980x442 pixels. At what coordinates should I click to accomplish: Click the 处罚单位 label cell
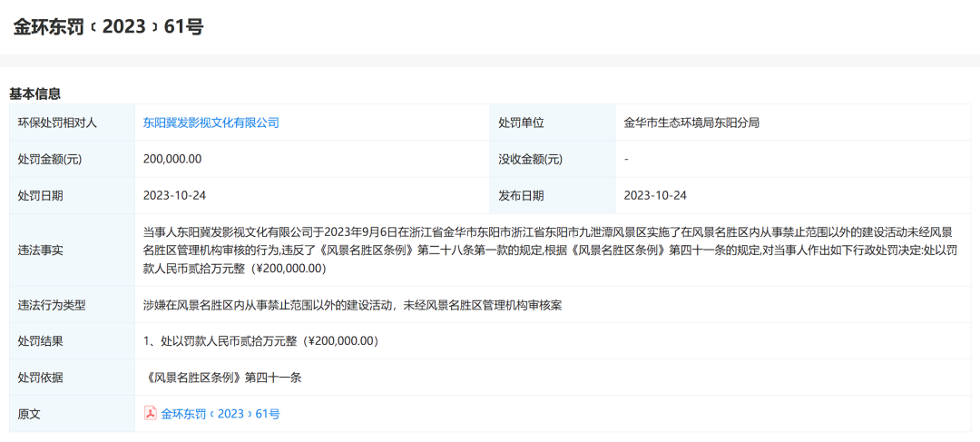pyautogui.click(x=521, y=123)
